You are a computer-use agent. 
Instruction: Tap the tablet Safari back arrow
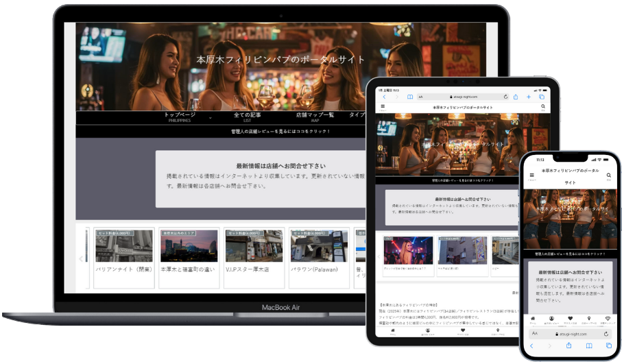(x=384, y=97)
